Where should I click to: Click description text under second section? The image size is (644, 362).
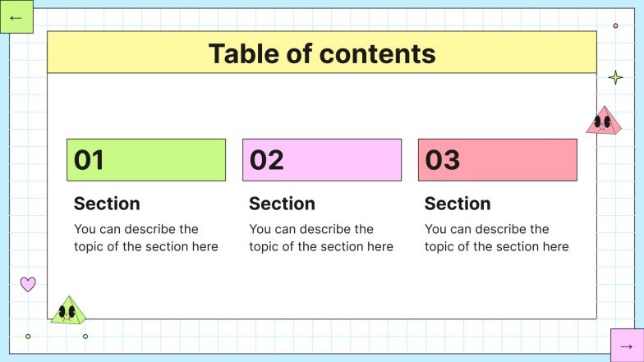(321, 238)
